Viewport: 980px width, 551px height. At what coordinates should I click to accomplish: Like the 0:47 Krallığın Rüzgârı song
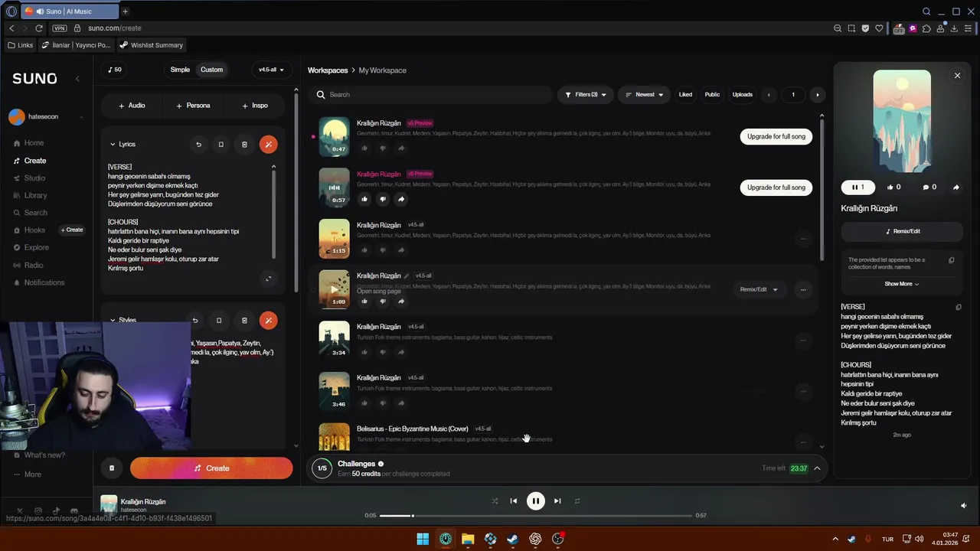[x=364, y=148]
